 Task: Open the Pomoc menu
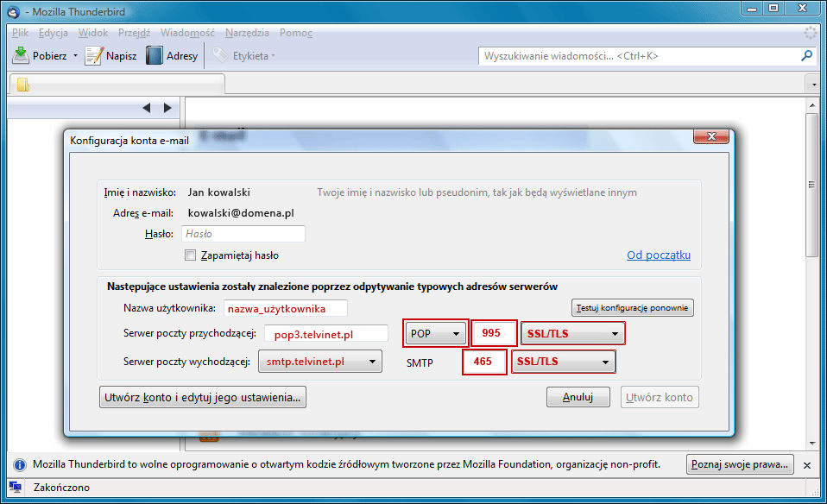tap(296, 33)
